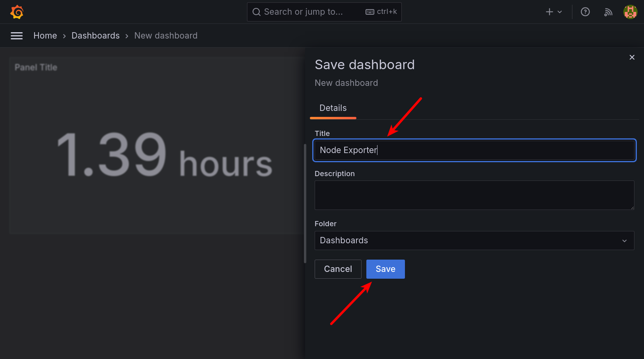
Task: Open the news feed RSS icon
Action: pyautogui.click(x=608, y=12)
